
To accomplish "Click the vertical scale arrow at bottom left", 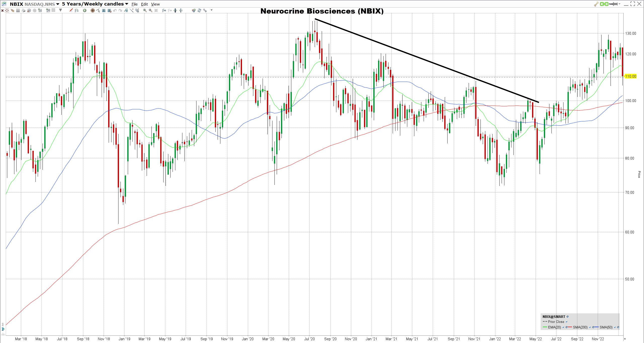I will 3,329.
